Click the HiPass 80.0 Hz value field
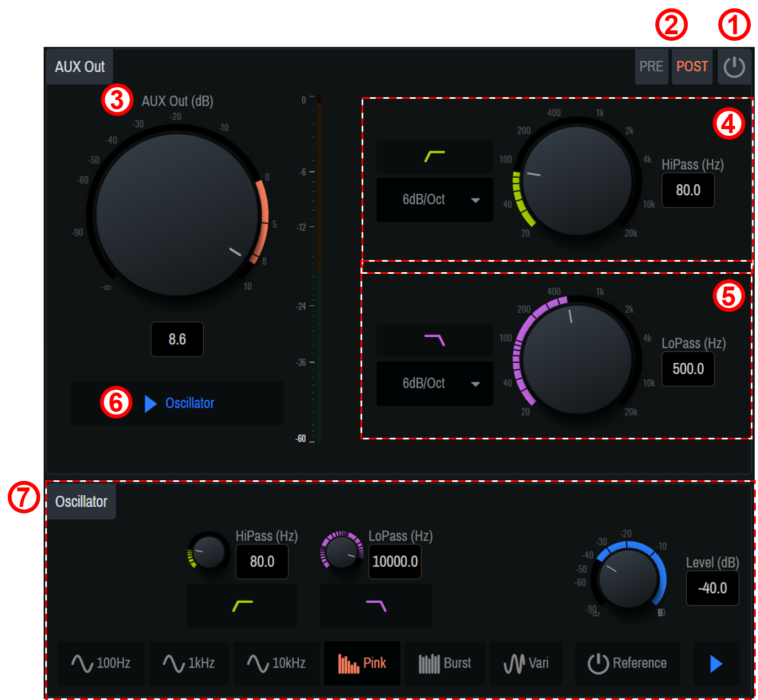The width and height of the screenshot is (758, 700). [688, 190]
